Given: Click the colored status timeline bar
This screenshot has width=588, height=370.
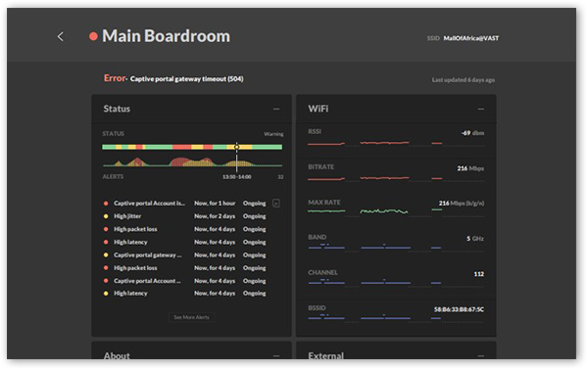Looking at the screenshot, I should pyautogui.click(x=192, y=147).
